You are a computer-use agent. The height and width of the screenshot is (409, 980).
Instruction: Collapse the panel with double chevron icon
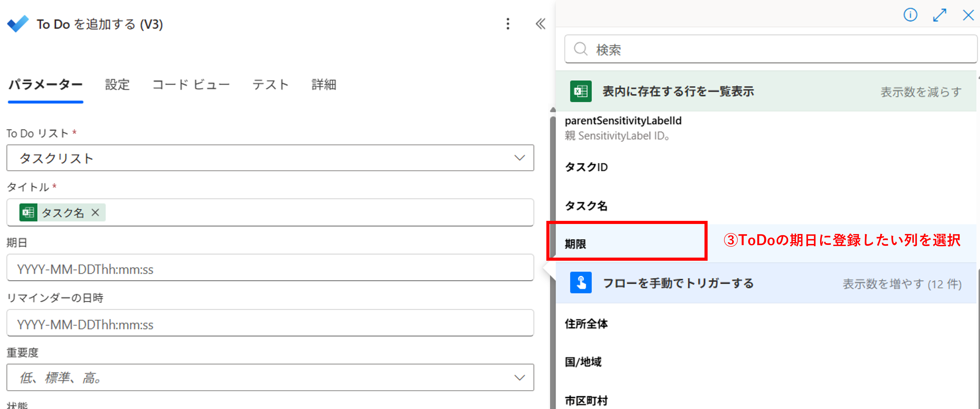[x=540, y=24]
